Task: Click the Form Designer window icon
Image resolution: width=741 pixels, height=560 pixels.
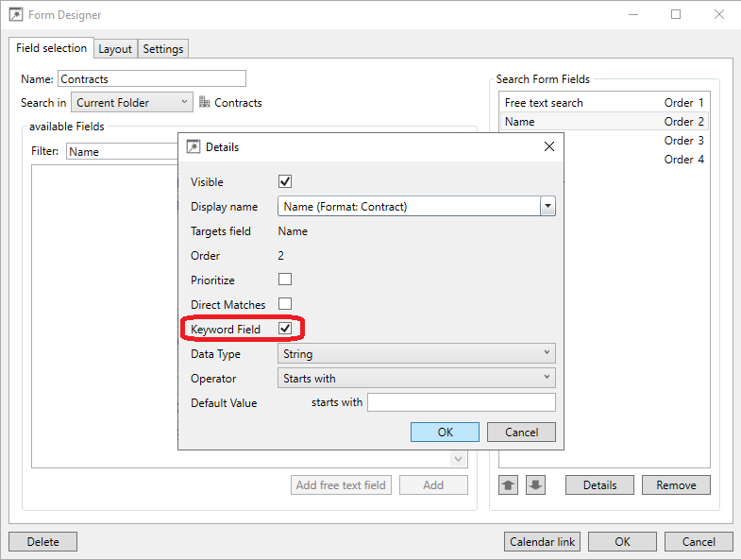Action: click(x=16, y=15)
